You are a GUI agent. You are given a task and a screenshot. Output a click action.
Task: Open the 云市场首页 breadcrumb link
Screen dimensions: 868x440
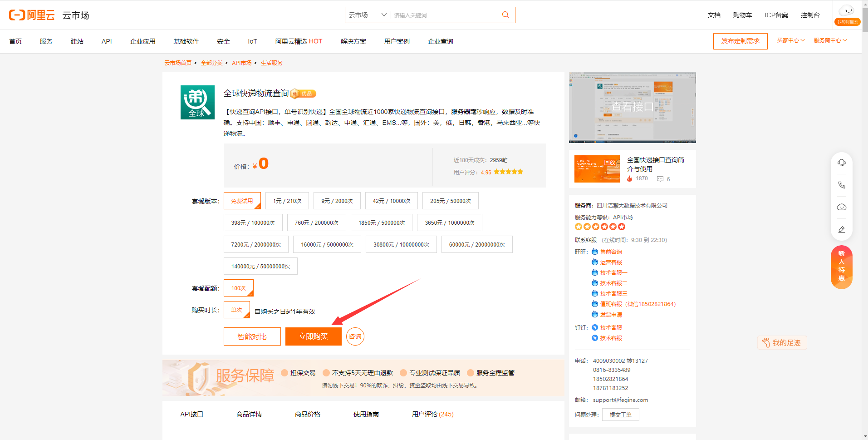click(178, 63)
